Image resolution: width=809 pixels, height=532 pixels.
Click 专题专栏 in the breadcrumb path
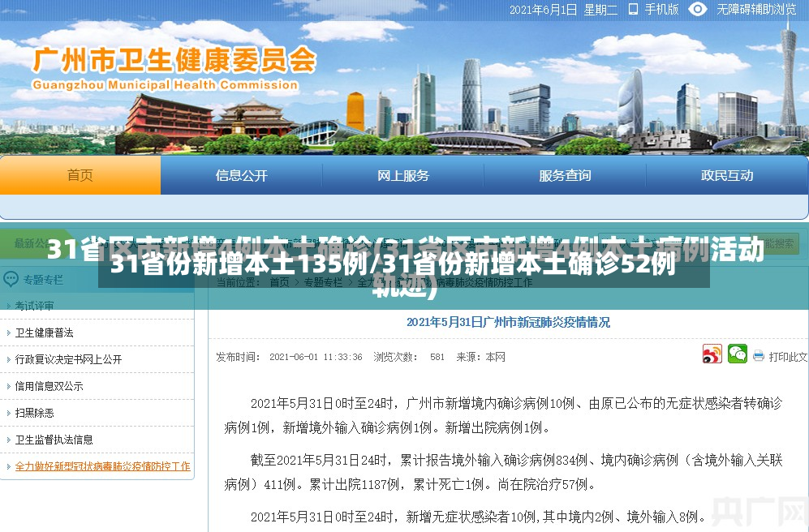(x=322, y=282)
